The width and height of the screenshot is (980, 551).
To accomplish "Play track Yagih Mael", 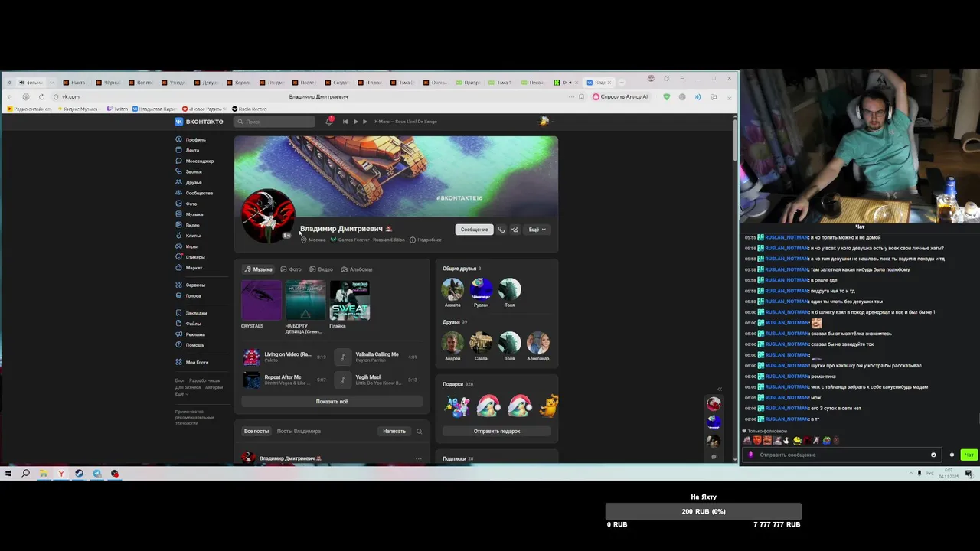I will (342, 380).
